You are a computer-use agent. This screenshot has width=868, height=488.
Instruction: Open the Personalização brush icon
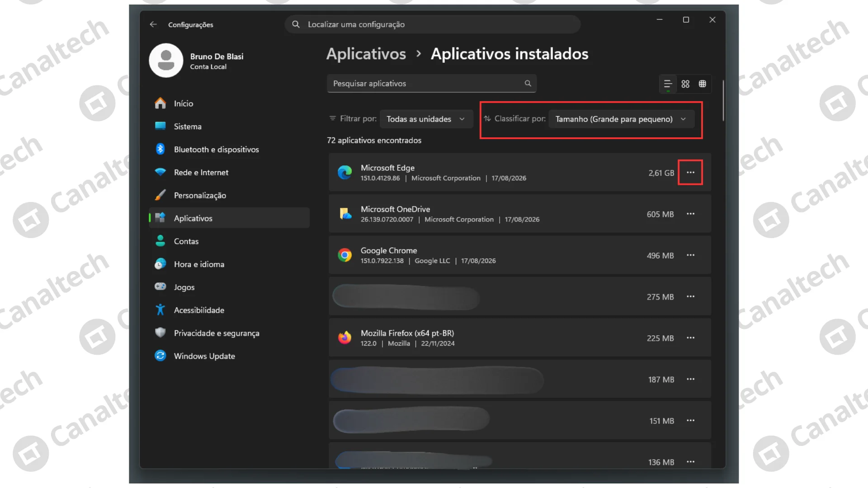coord(160,195)
